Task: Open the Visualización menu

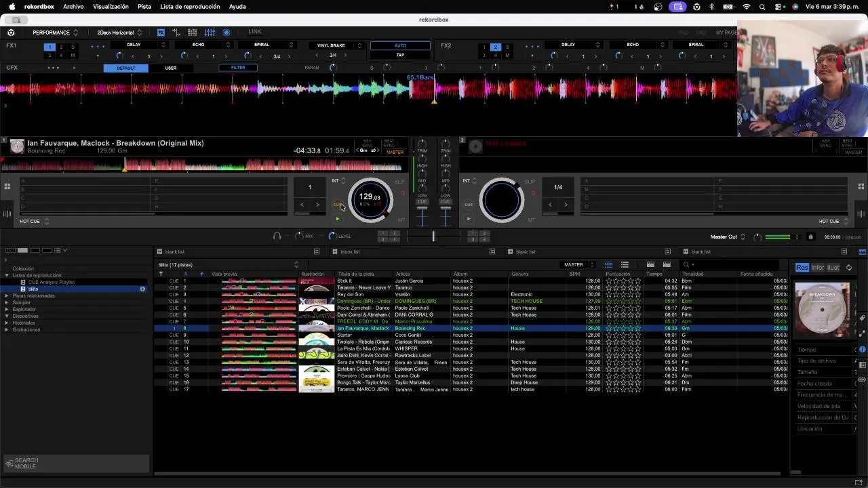Action: click(x=111, y=7)
